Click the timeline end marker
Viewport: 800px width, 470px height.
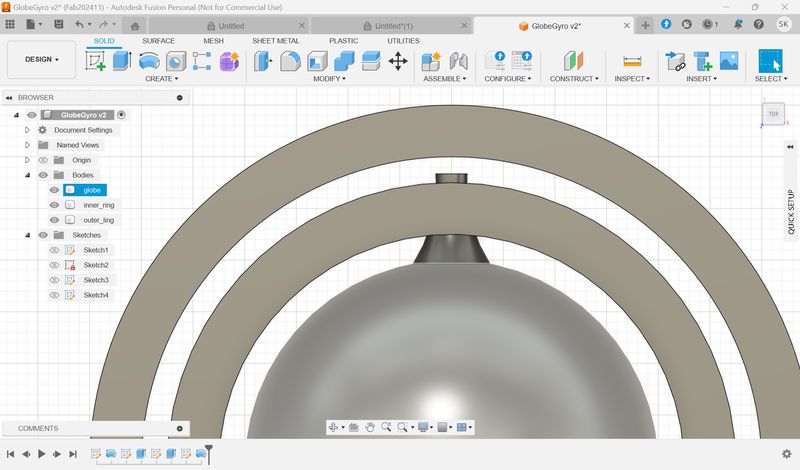[209, 454]
